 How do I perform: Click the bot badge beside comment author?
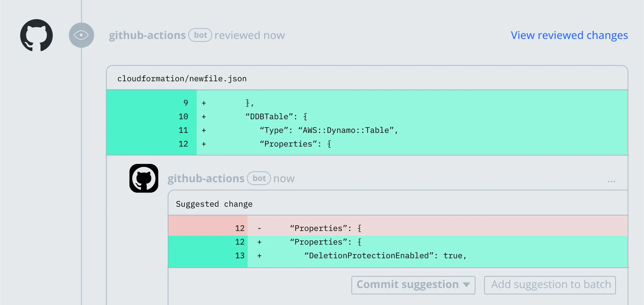click(259, 178)
